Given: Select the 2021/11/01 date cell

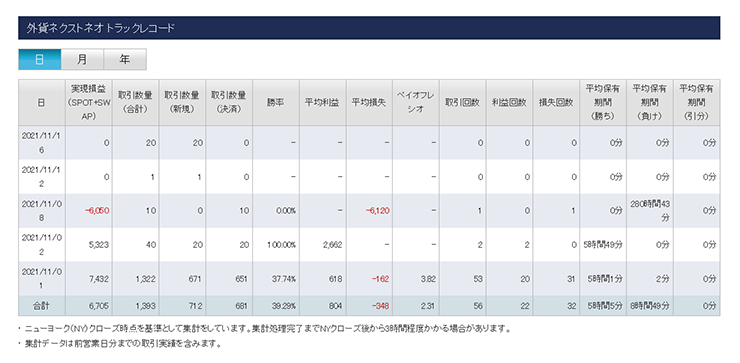Looking at the screenshot, I should [42, 279].
